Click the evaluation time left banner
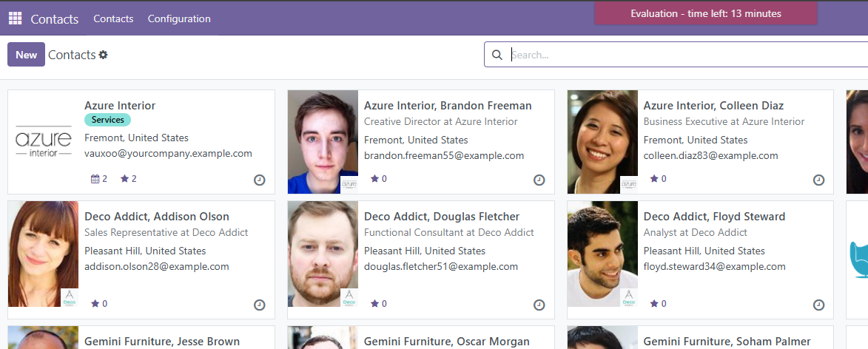Image resolution: width=868 pixels, height=349 pixels. (x=706, y=13)
